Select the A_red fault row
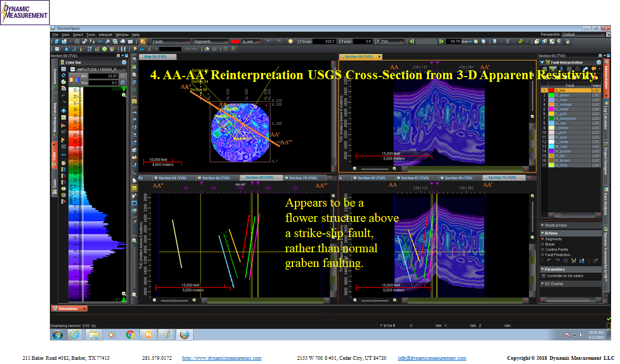The width and height of the screenshot is (620, 364). 571,91
